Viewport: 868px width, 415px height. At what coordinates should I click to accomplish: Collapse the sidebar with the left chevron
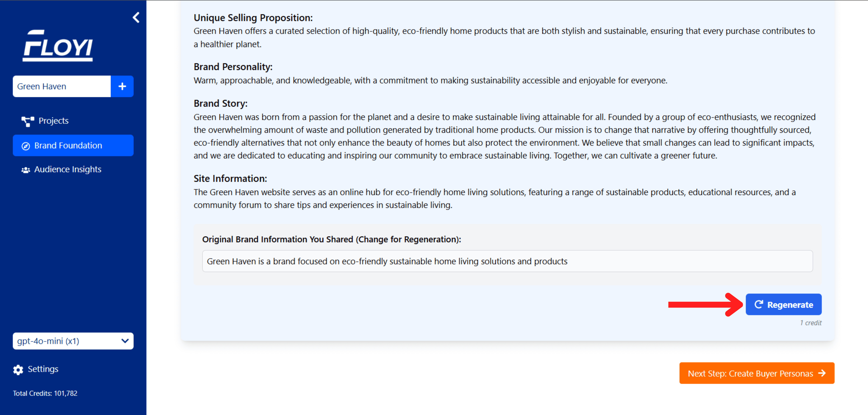coord(136,18)
